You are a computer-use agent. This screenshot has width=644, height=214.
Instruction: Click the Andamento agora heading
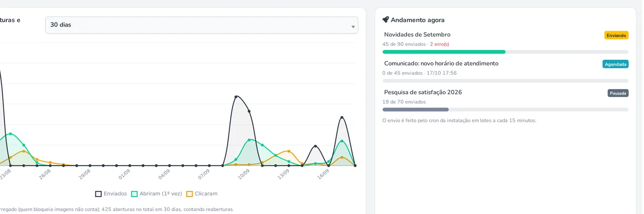pyautogui.click(x=418, y=20)
